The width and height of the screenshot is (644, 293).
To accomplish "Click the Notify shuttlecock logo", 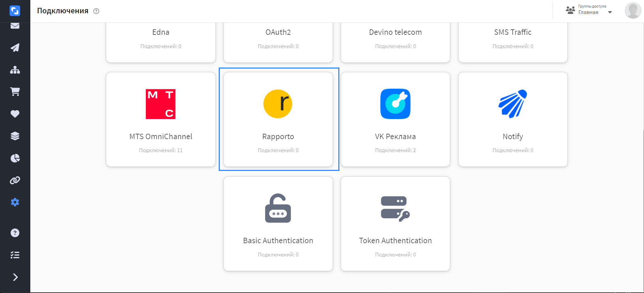I will pyautogui.click(x=513, y=104).
